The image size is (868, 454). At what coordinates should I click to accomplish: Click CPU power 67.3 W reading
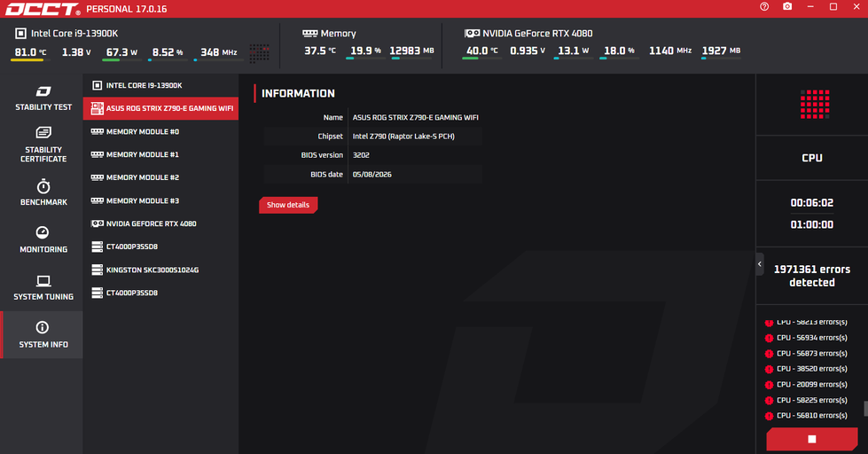(x=121, y=52)
